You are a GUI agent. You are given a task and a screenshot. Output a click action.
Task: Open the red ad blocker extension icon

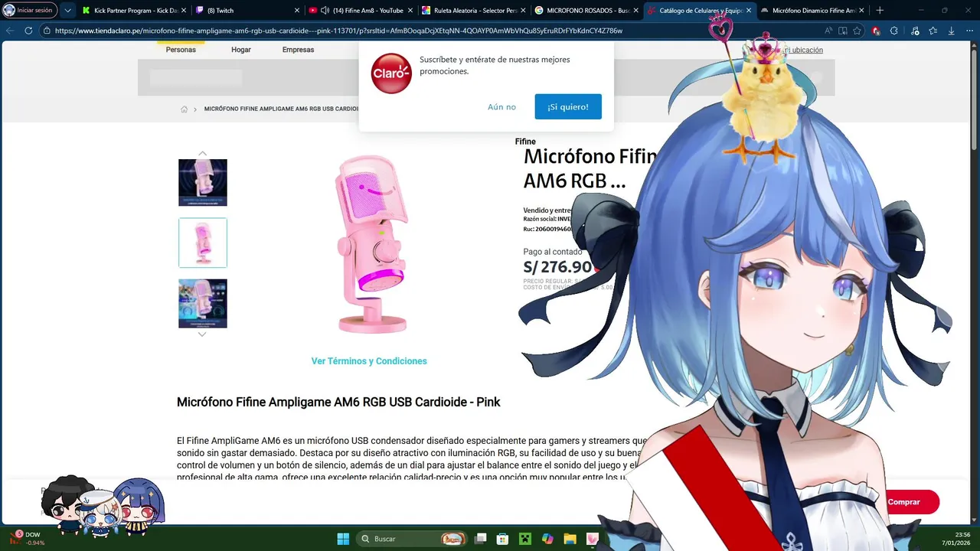[x=876, y=31]
